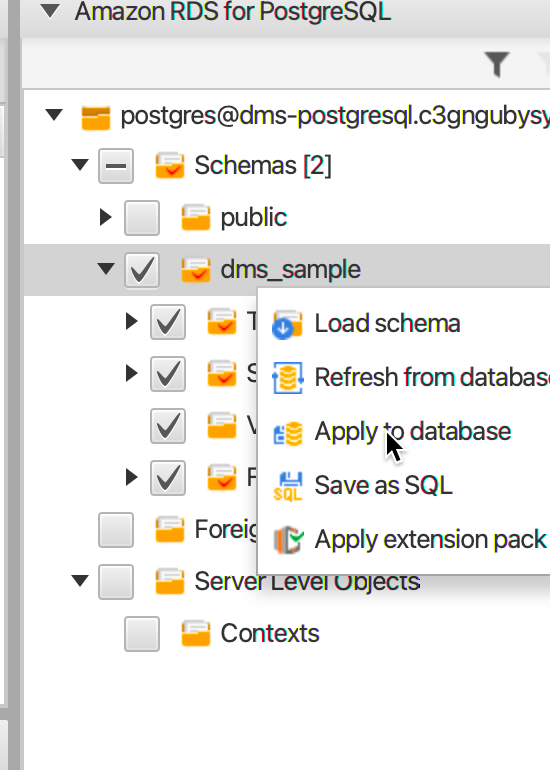Uncheck the dms_sample schema checkbox
Image resolution: width=550 pixels, height=770 pixels.
pos(142,270)
